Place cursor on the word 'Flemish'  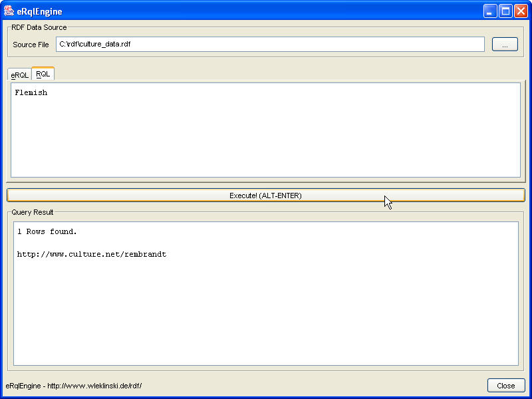[x=31, y=93]
